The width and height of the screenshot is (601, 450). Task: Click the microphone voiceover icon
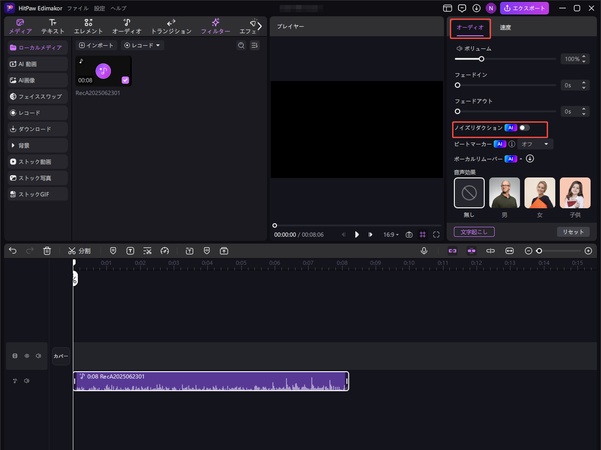pos(424,251)
